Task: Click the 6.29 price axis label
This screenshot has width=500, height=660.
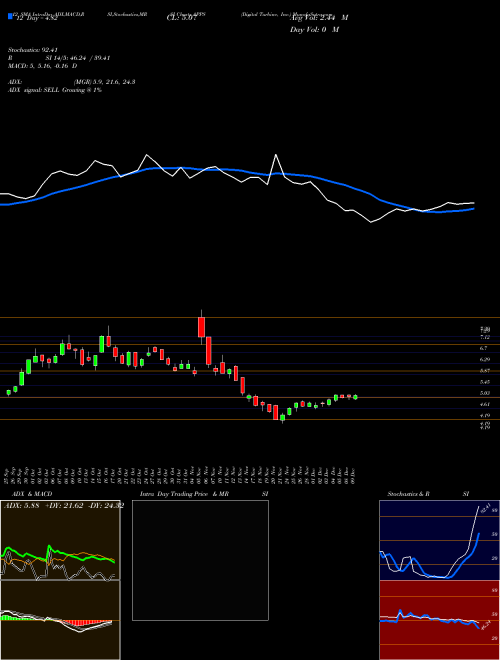Action: click(x=484, y=359)
